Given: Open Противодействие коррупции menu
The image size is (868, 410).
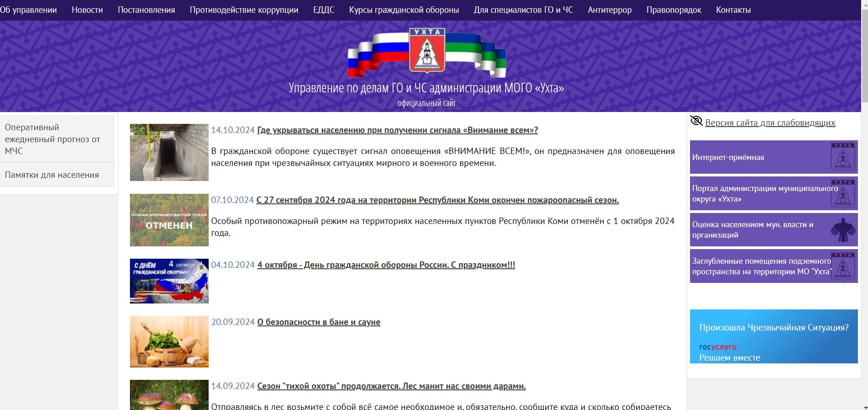Looking at the screenshot, I should tap(244, 10).
